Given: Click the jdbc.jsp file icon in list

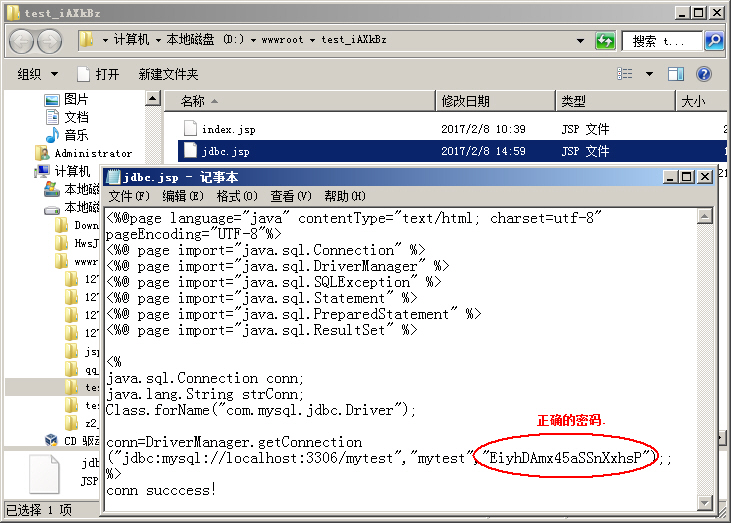Looking at the screenshot, I should [x=190, y=151].
